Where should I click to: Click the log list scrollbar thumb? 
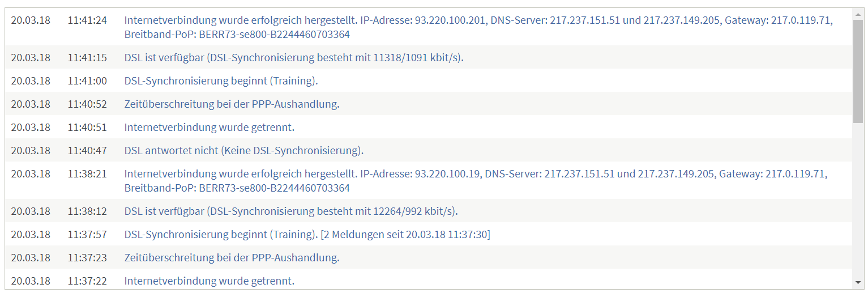pyautogui.click(x=858, y=71)
